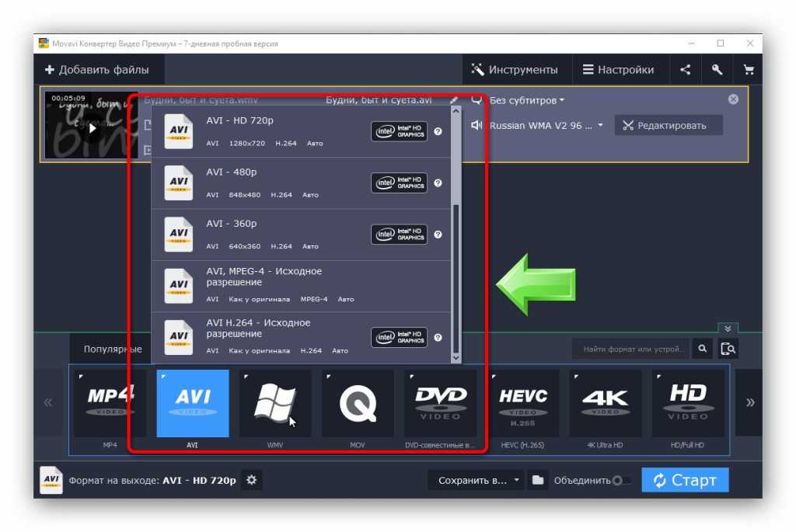Click the Старт conversion button
This screenshot has height=532, width=796.
click(x=685, y=480)
